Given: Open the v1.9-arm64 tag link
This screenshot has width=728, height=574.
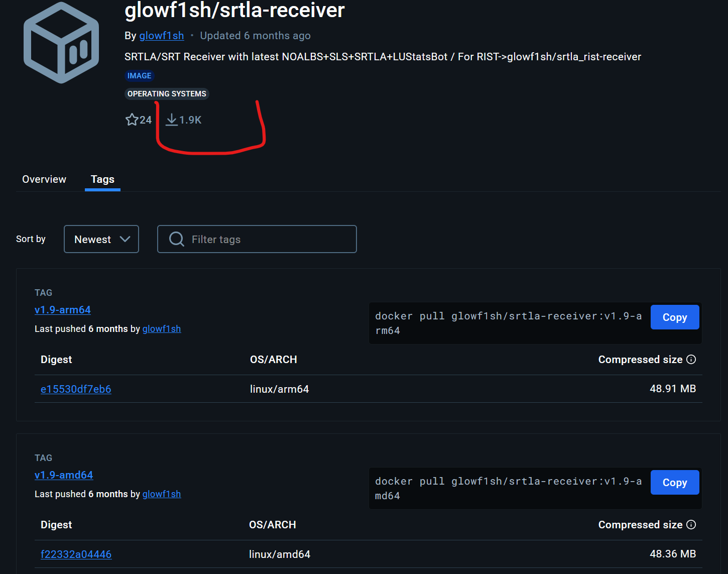Looking at the screenshot, I should (63, 310).
